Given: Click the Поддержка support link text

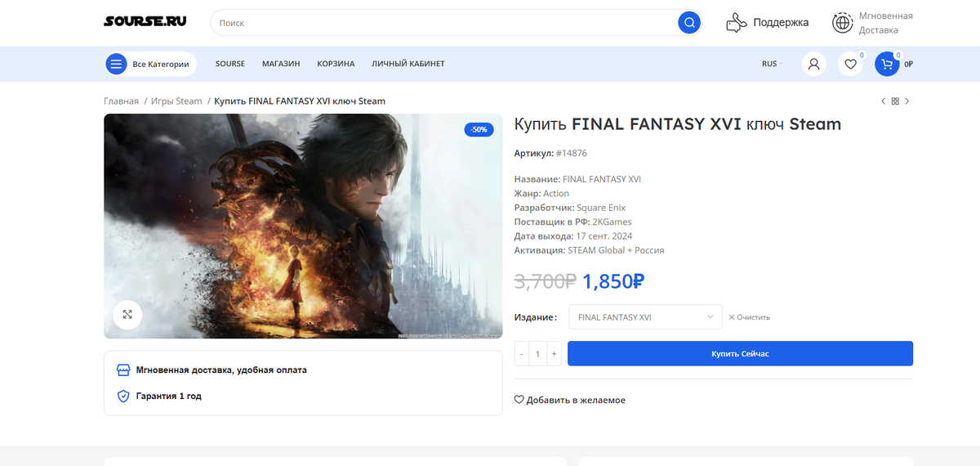Looking at the screenshot, I should click(x=781, y=23).
